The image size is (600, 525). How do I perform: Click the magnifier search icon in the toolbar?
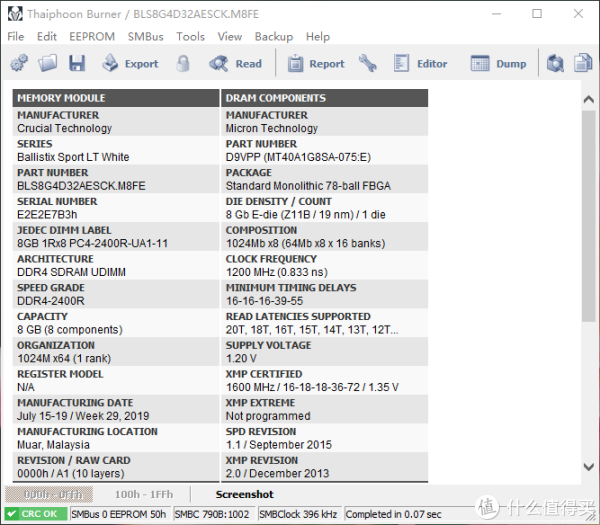(555, 63)
